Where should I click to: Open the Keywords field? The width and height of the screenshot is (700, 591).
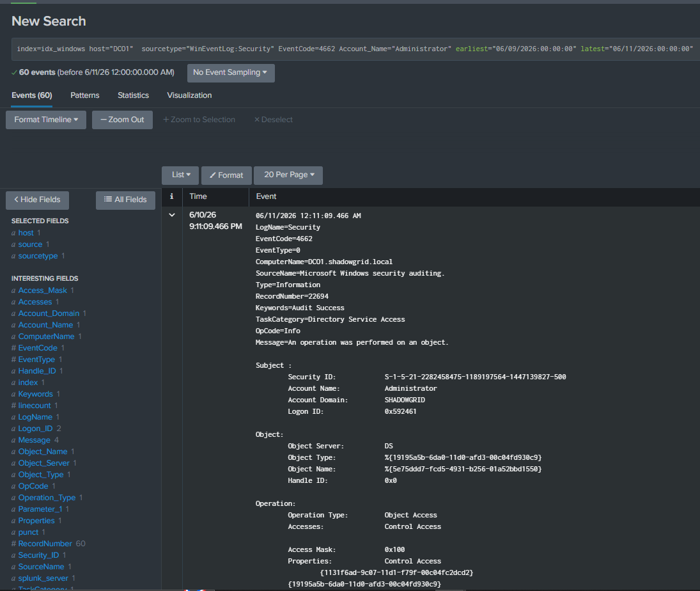pyautogui.click(x=36, y=394)
